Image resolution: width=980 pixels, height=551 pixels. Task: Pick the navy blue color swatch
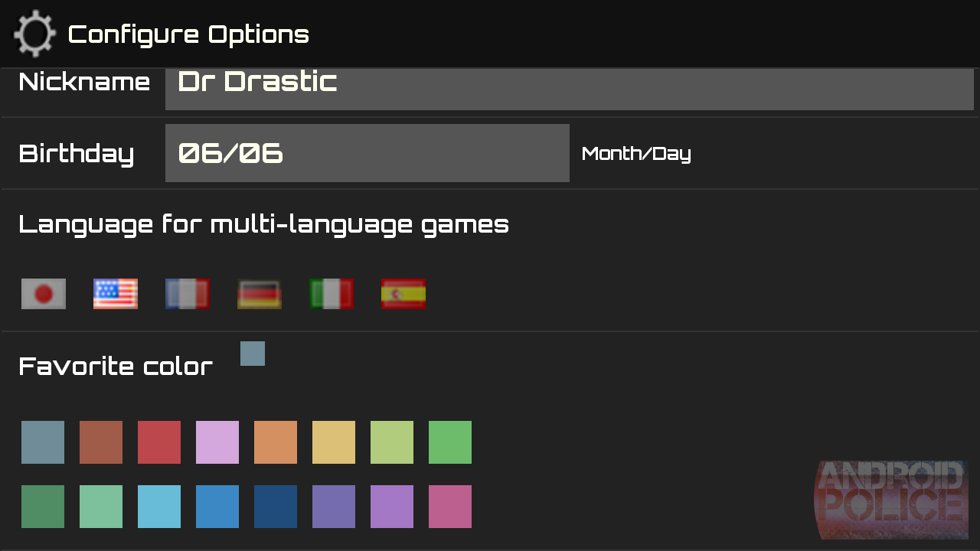(x=276, y=507)
